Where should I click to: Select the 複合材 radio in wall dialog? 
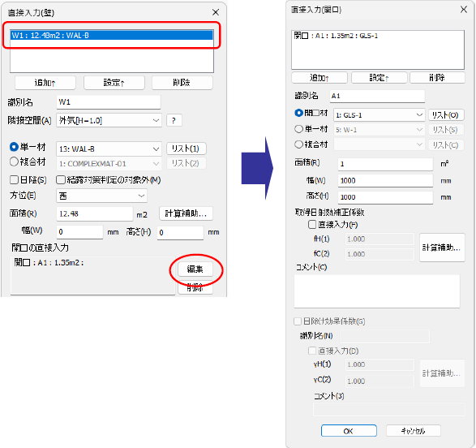(14, 162)
